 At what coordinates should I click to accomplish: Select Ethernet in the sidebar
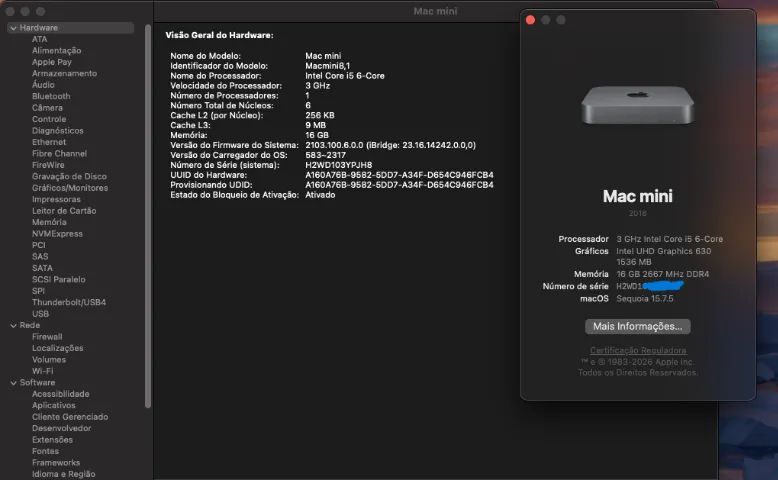pyautogui.click(x=49, y=142)
